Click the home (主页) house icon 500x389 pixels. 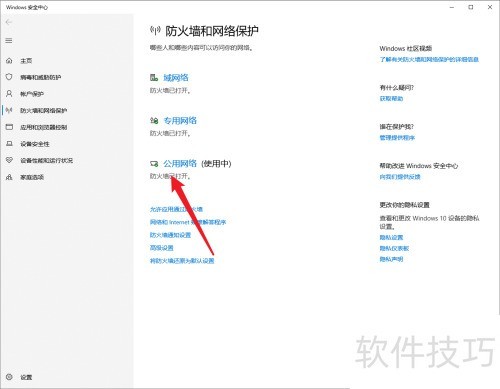click(9, 61)
